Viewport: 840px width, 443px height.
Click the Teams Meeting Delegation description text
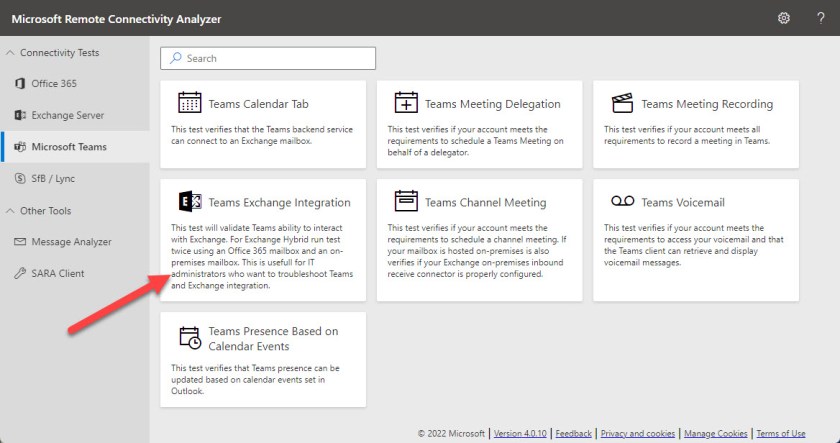[x=475, y=141]
